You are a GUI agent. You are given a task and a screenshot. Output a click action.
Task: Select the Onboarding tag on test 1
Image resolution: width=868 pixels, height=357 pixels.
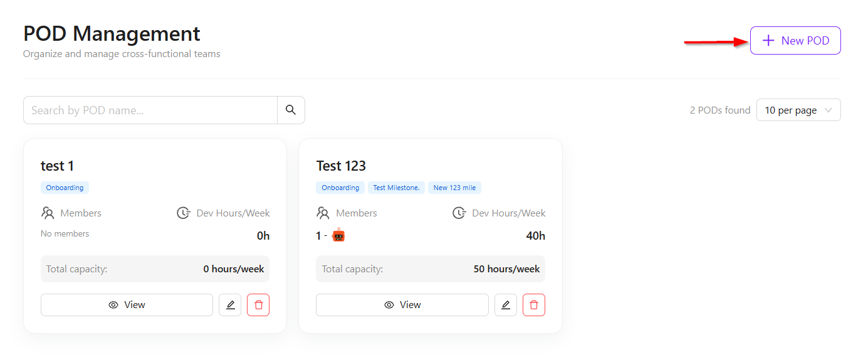pyautogui.click(x=65, y=188)
